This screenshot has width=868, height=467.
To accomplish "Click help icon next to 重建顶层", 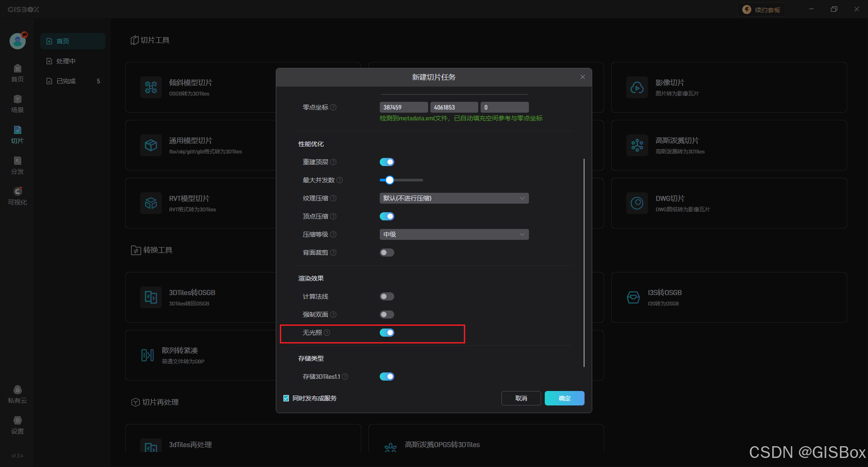I will [x=333, y=162].
